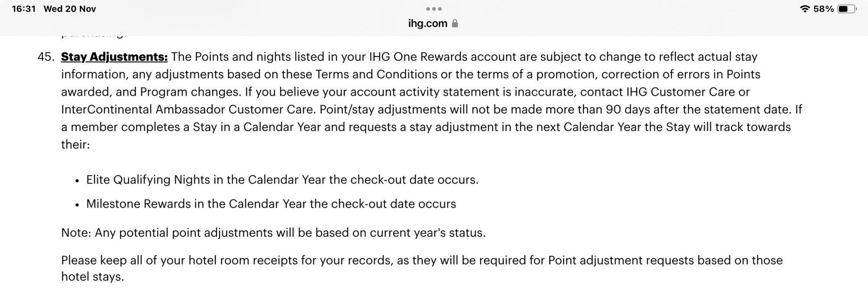Click the bullet before "Milestone Rewards"
This screenshot has height=300, width=868.
[77, 205]
